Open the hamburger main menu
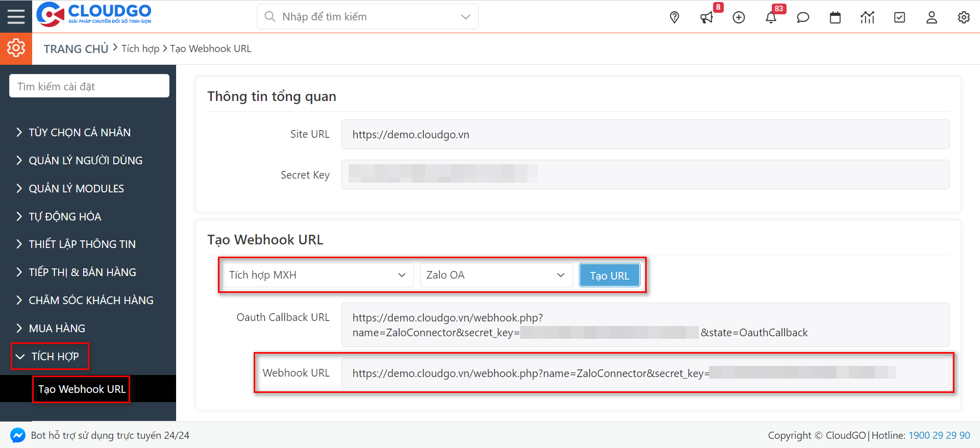This screenshot has height=448, width=980. click(16, 17)
